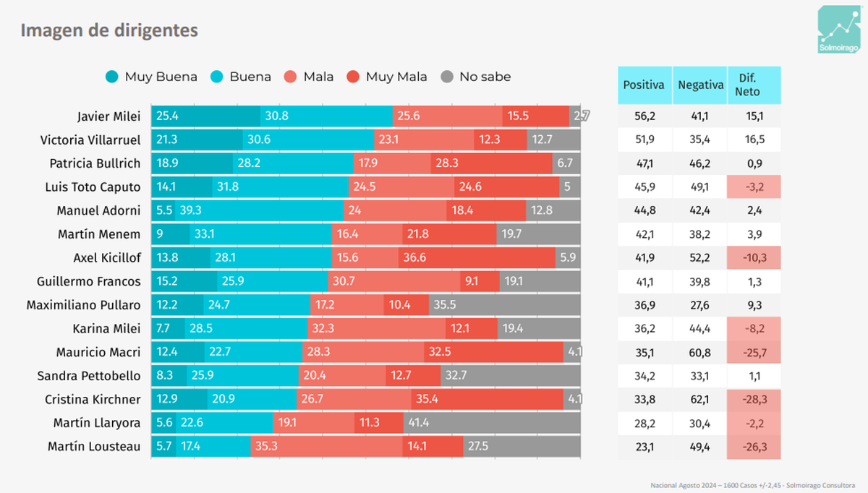The image size is (868, 493).
Task: Click Axel Kicillof's 36.6 Muy Mala bar
Action: coord(477,257)
